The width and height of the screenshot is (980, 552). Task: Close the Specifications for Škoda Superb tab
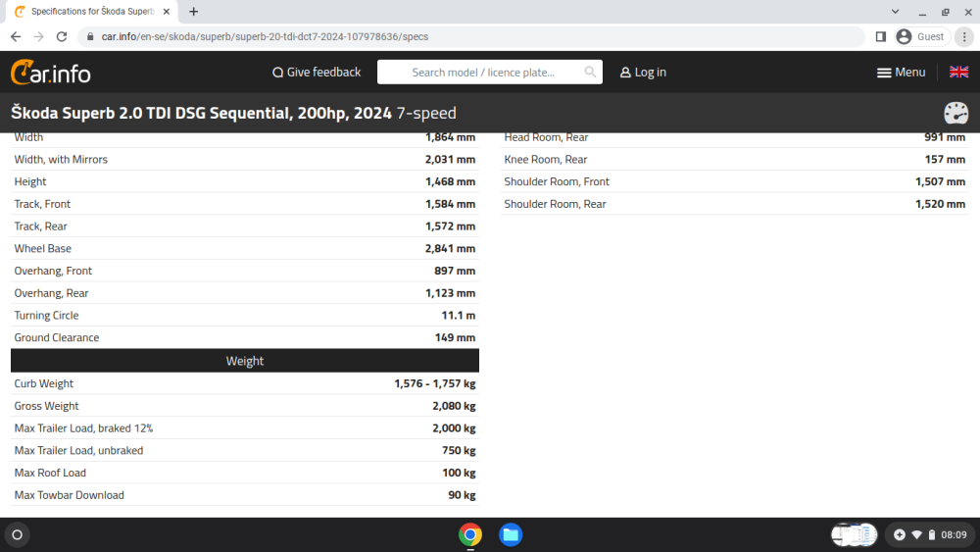(167, 11)
